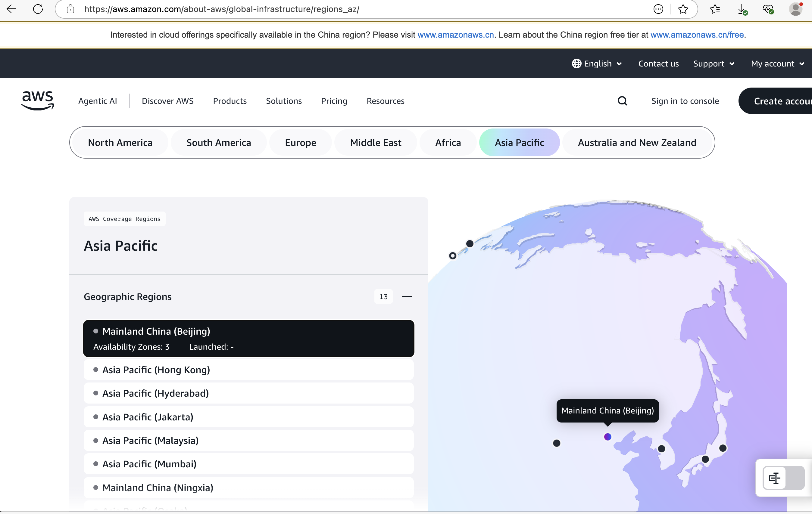The image size is (812, 514).
Task: Open Contact us link
Action: pos(658,64)
